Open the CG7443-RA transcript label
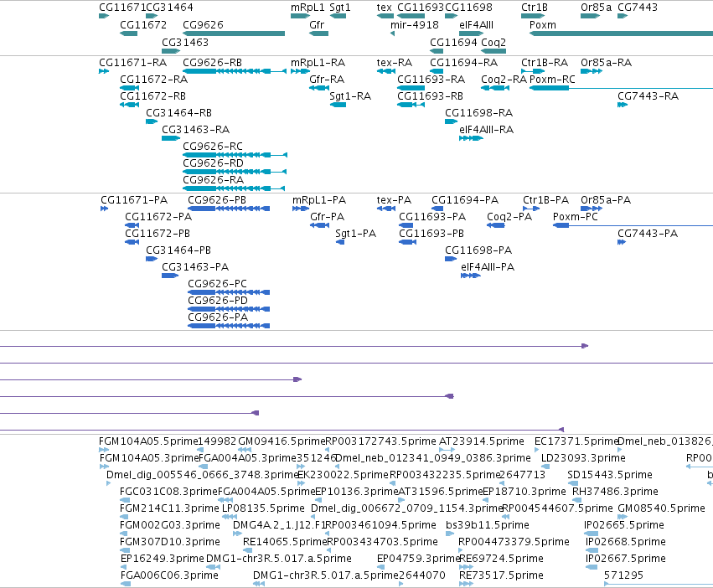This screenshot has width=713, height=588. click(x=648, y=96)
